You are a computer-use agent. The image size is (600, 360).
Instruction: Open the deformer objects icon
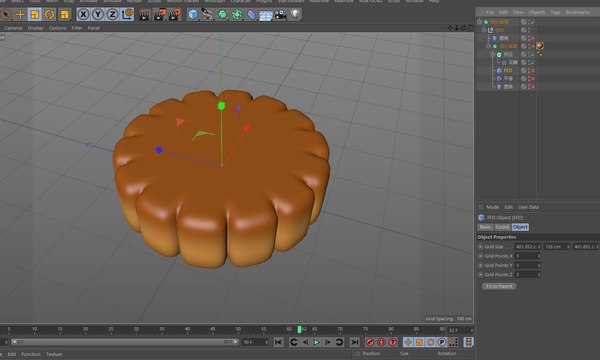(x=251, y=15)
